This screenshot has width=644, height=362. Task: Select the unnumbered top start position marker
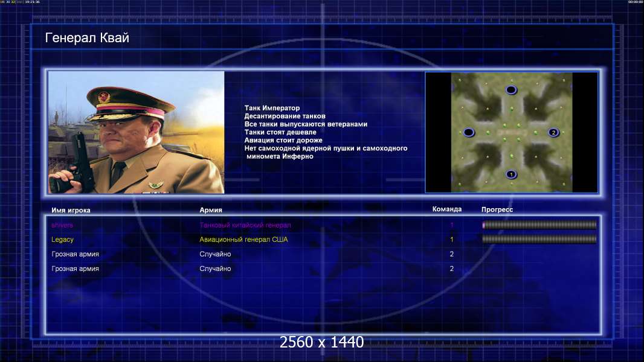coord(511,90)
